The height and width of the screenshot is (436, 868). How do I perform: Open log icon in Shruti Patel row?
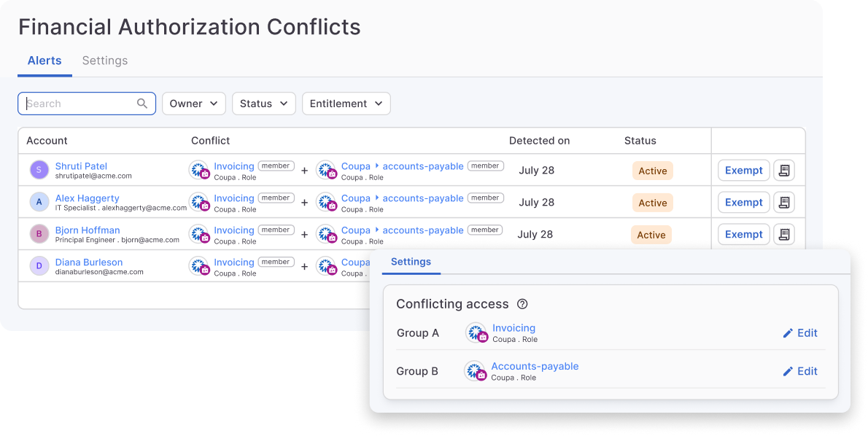pos(784,171)
